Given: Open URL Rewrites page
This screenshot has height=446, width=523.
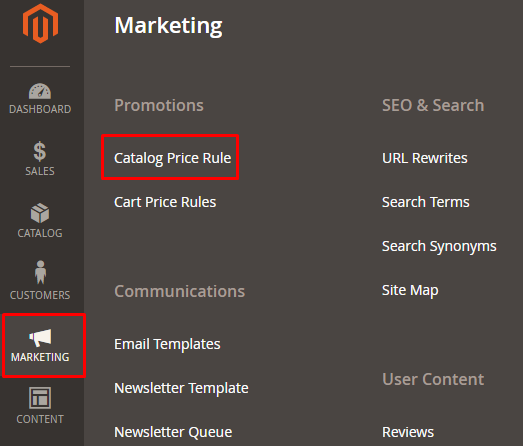Looking at the screenshot, I should 425,158.
